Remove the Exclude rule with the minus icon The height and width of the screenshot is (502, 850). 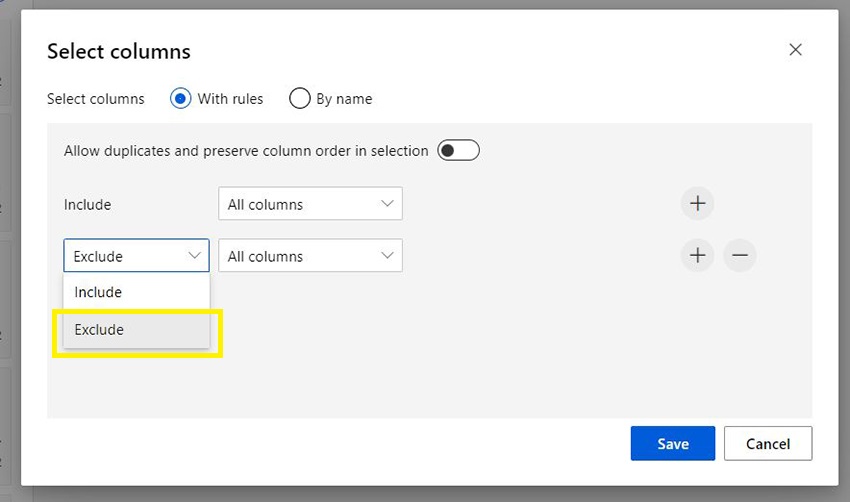tap(739, 256)
